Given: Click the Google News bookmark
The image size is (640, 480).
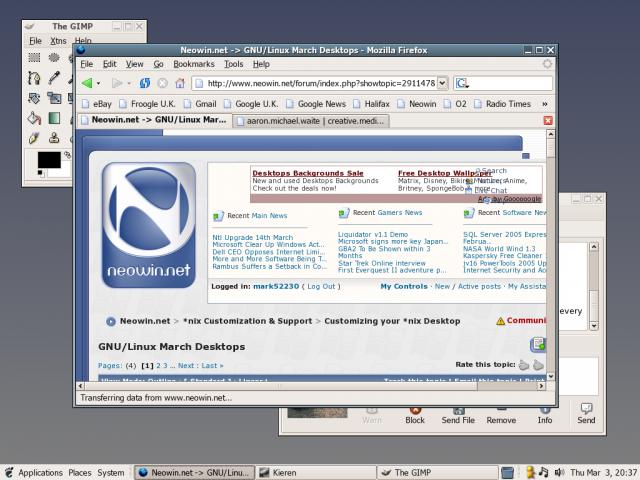Looking at the screenshot, I should click(x=316, y=104).
